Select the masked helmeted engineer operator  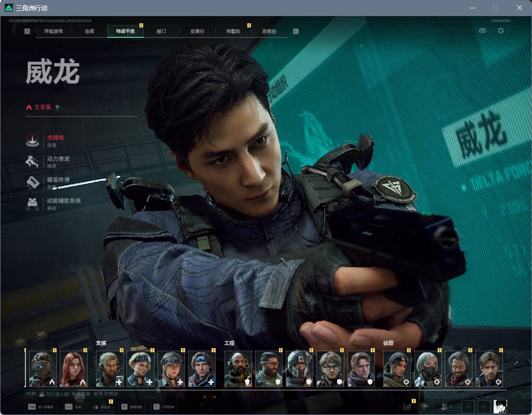click(x=300, y=369)
